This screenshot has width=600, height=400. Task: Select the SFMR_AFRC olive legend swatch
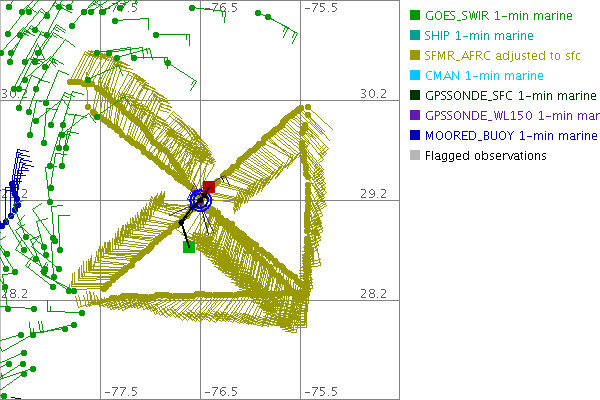(415, 56)
